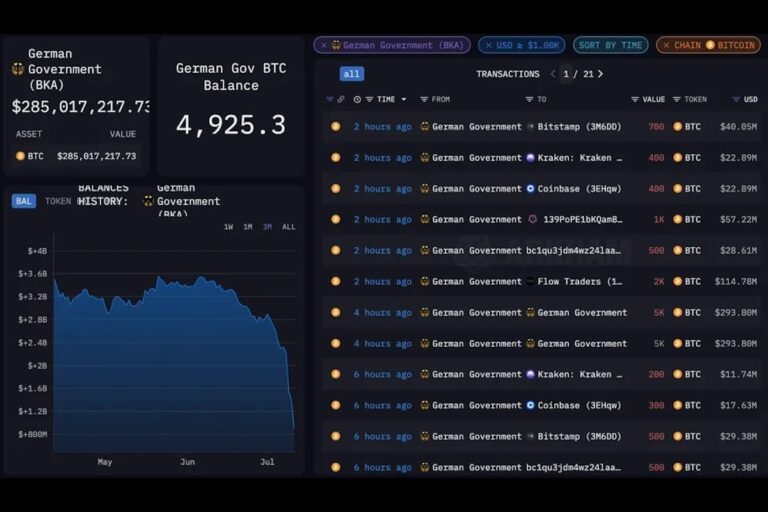Click BTC asset value $285,017,217.73
Viewport: 768px width, 512px height.
pyautogui.click(x=96, y=156)
